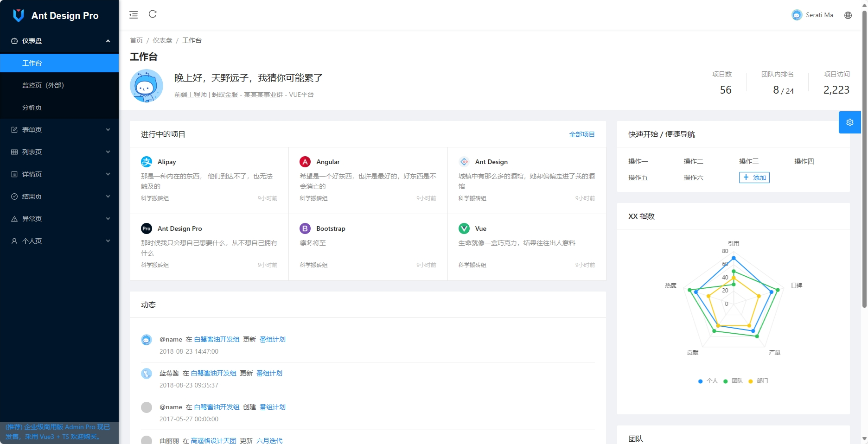Click the 详情页 profile icon
868x444 pixels.
click(x=14, y=174)
